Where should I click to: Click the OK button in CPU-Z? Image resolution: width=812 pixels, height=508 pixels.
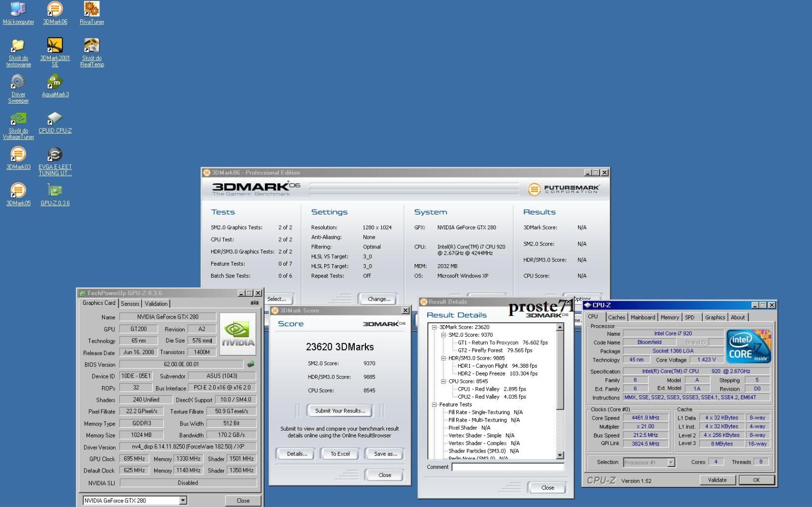coord(756,480)
